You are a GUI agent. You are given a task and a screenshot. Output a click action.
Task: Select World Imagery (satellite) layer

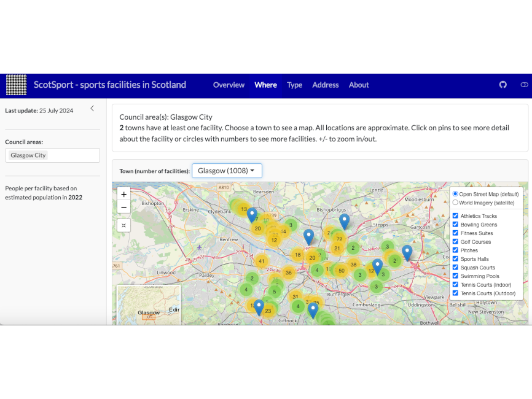tap(455, 203)
